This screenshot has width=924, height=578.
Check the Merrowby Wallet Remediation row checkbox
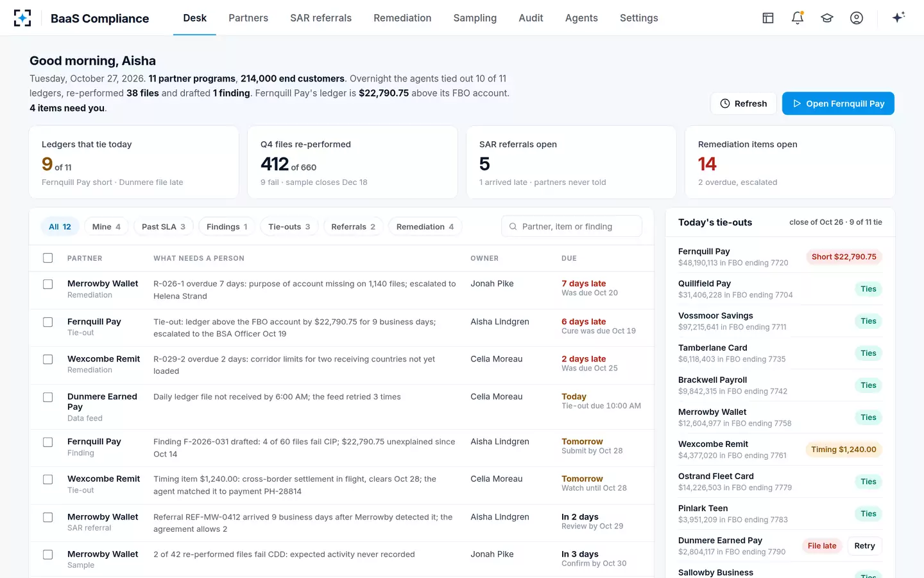(x=47, y=284)
